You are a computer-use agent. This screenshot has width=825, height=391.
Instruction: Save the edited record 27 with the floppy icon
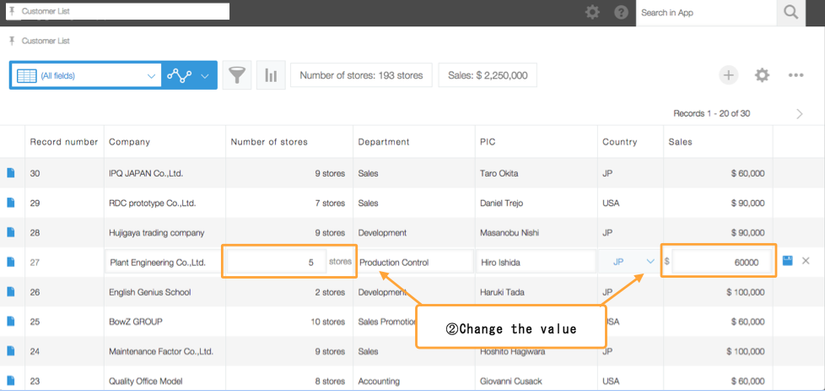click(787, 260)
